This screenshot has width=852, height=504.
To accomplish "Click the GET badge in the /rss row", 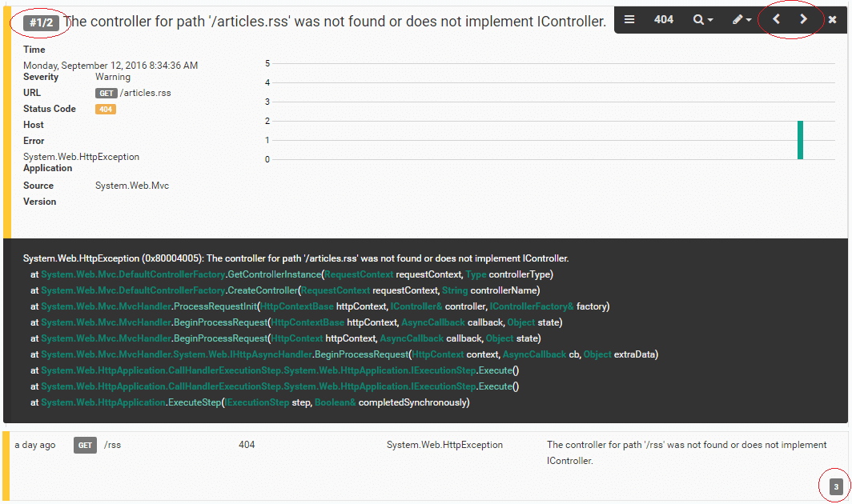I will [85, 446].
